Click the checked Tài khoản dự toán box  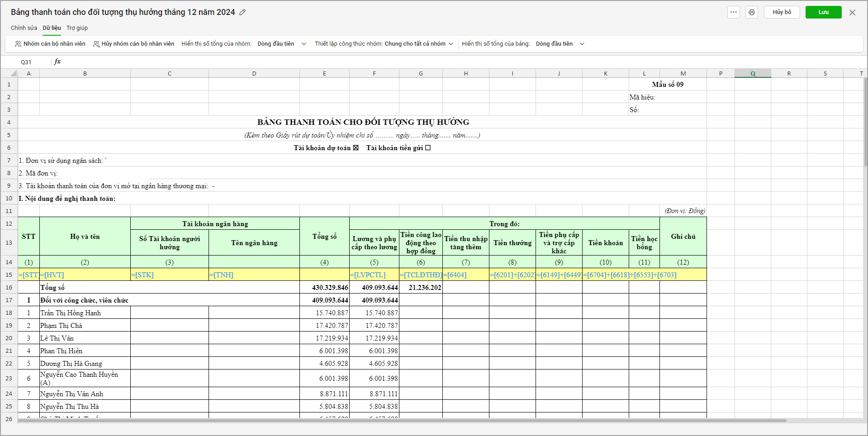(x=356, y=148)
